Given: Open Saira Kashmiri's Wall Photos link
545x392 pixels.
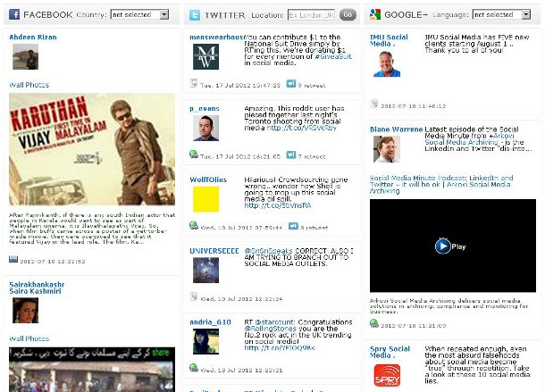Looking at the screenshot, I should tap(29, 338).
